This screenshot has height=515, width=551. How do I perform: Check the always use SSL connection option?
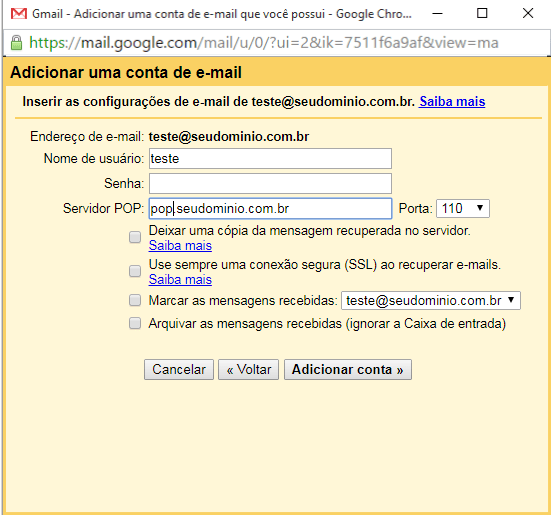click(x=135, y=271)
